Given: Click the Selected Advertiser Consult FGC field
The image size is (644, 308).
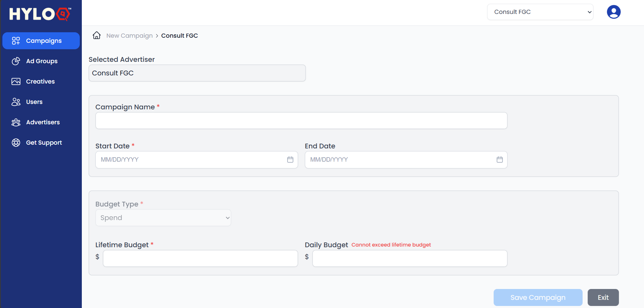Looking at the screenshot, I should click(x=197, y=73).
